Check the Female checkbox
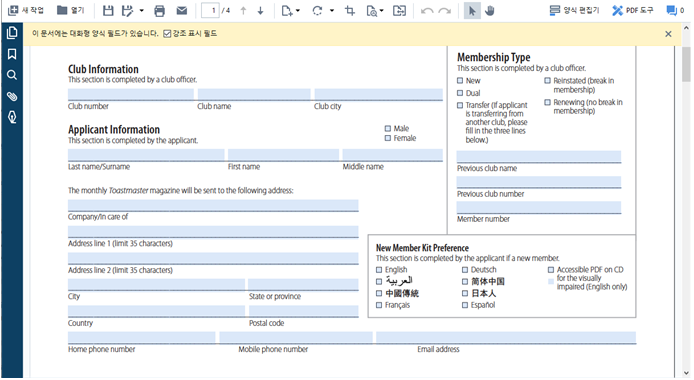Viewport: 694px width, 380px height. 388,138
